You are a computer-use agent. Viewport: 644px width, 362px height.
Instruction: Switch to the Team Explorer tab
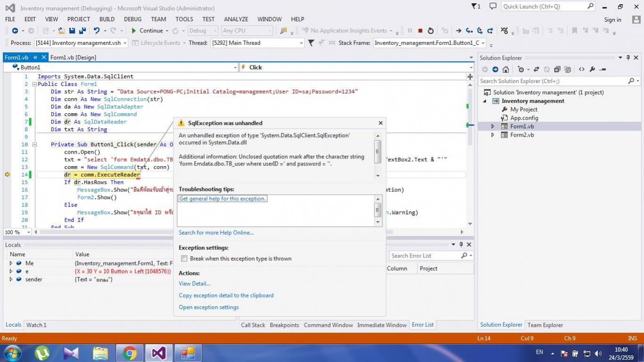545,325
